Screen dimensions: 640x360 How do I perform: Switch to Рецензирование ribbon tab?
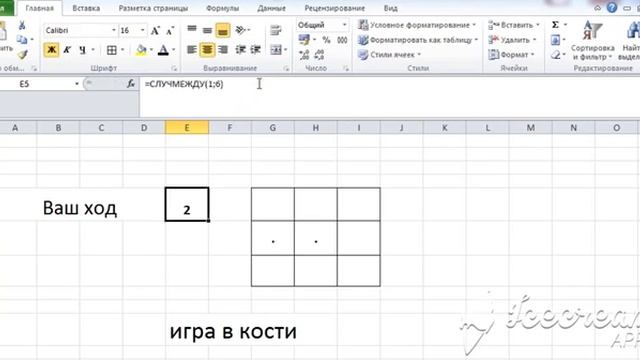[334, 8]
